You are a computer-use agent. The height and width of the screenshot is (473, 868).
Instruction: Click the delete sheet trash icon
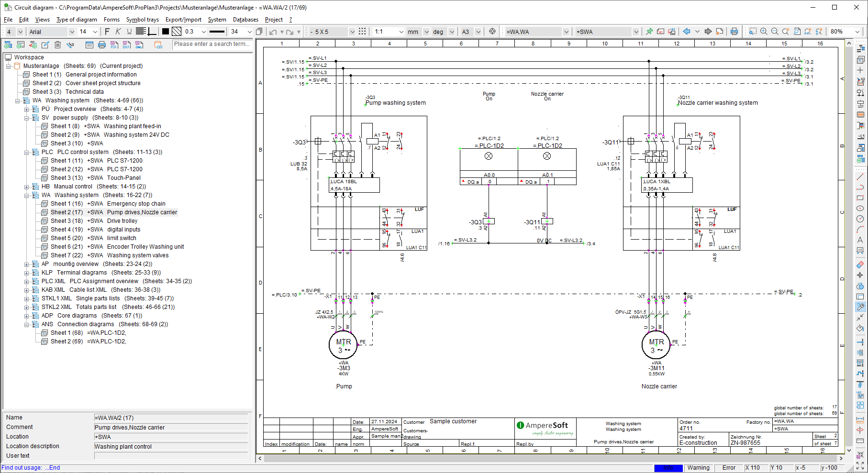coord(57,45)
